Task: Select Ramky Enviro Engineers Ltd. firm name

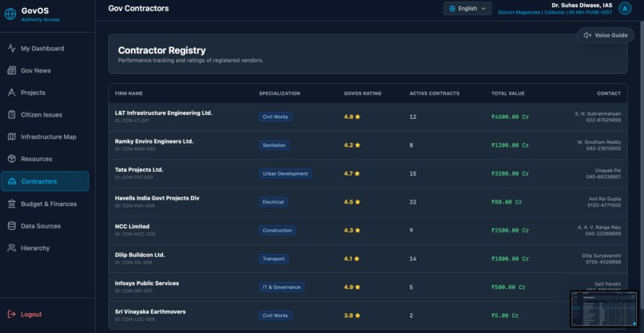Action: click(x=154, y=141)
